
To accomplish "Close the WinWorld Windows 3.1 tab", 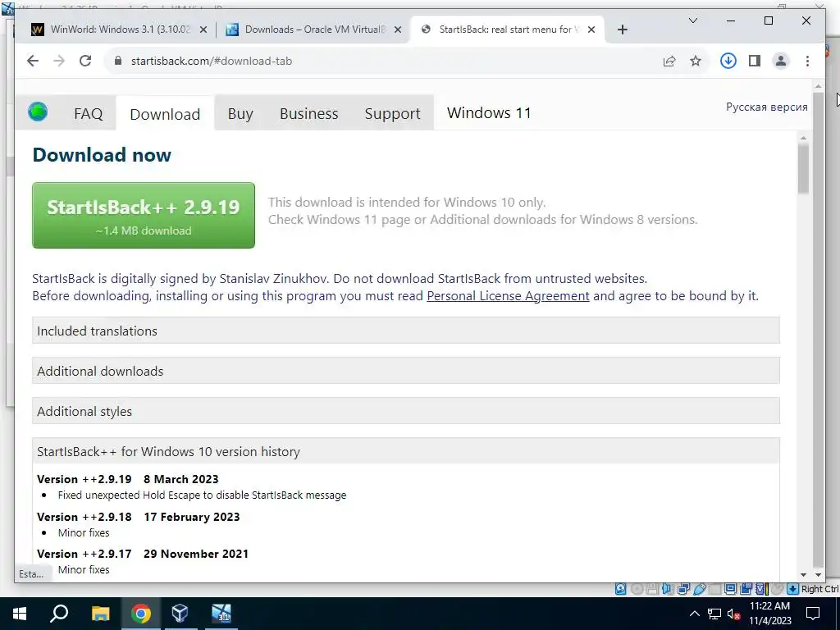I will 203,30.
